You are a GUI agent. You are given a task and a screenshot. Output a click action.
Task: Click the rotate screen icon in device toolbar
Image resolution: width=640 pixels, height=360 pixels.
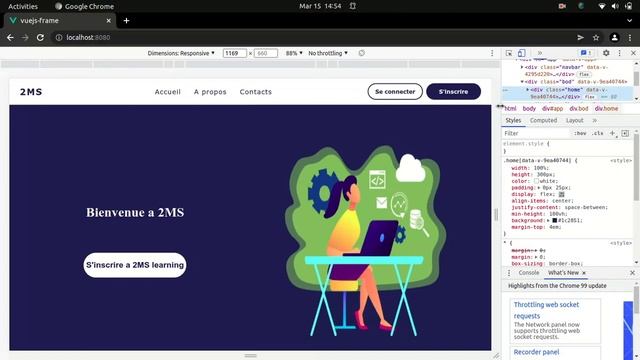[361, 53]
